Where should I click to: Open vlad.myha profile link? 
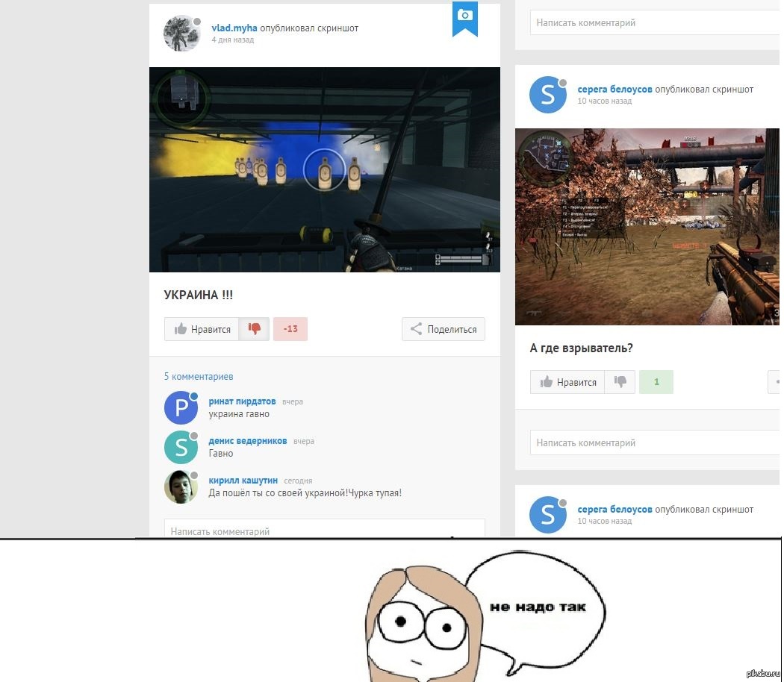point(234,28)
